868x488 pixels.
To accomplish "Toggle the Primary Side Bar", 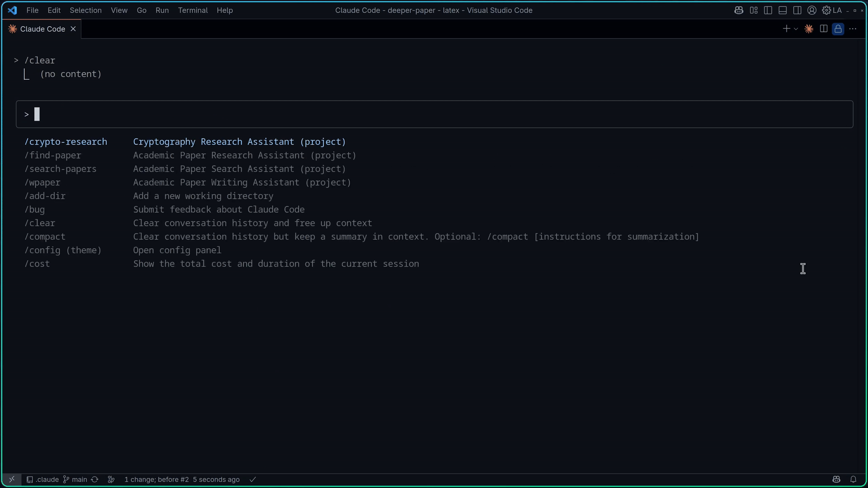I will pyautogui.click(x=768, y=10).
